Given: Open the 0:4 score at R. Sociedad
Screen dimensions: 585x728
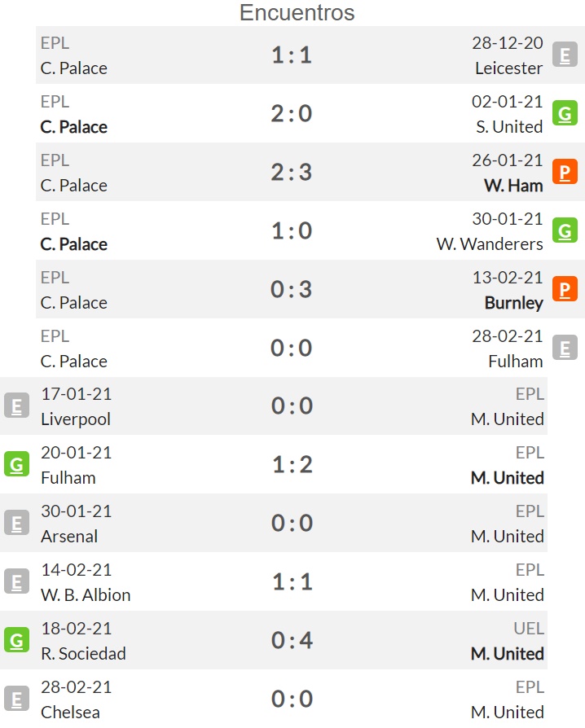Looking at the screenshot, I should click(292, 640).
